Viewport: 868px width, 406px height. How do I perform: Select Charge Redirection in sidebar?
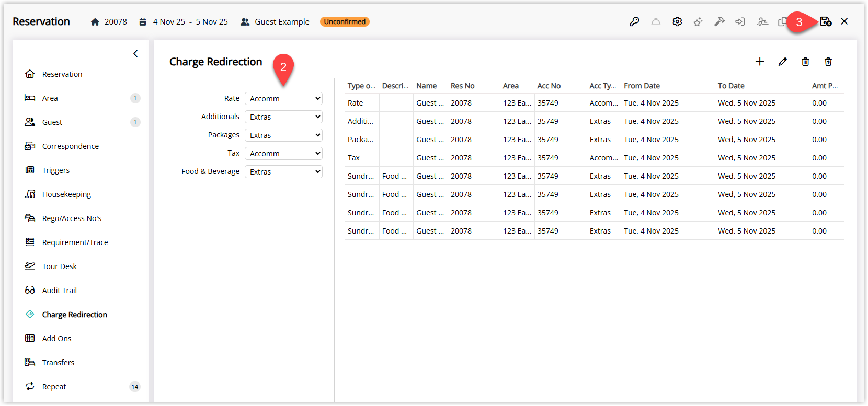tap(75, 315)
